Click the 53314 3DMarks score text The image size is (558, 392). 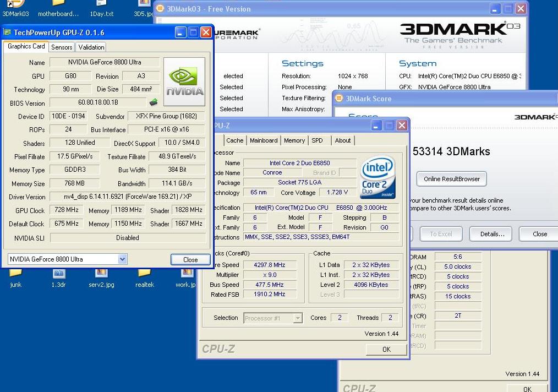click(x=451, y=151)
